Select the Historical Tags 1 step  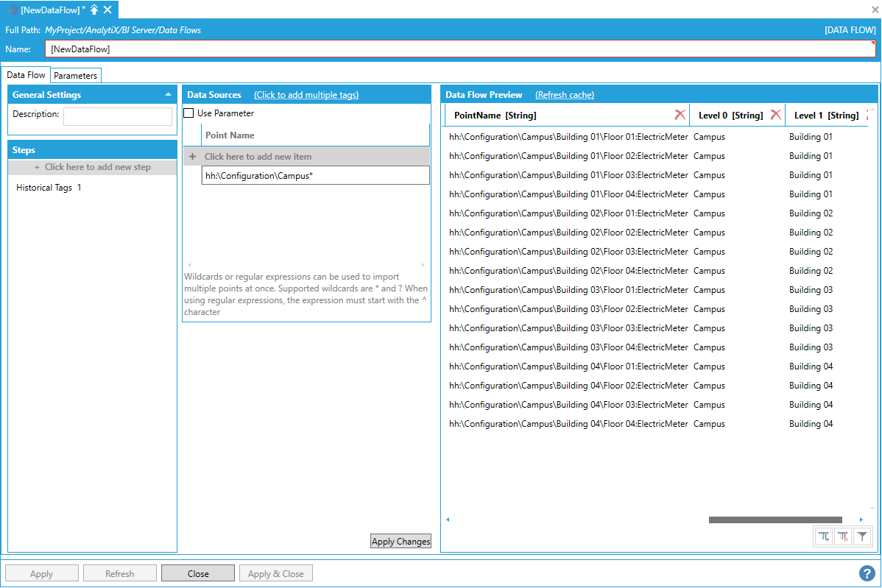click(x=49, y=188)
